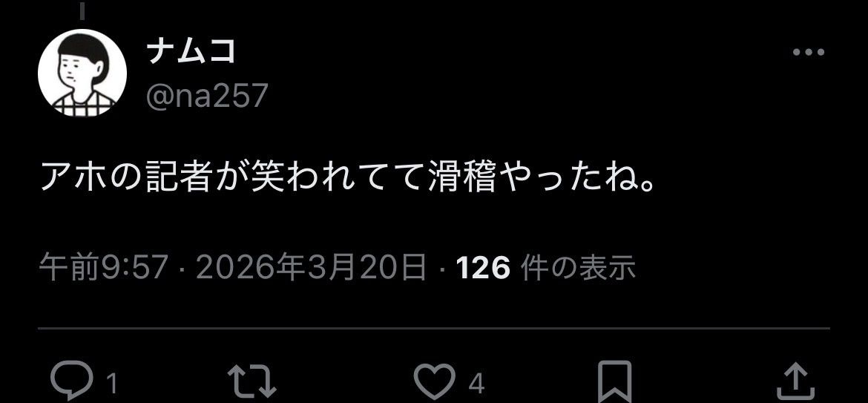Click the reply count number 1
The height and width of the screenshot is (403, 868).
point(111,384)
